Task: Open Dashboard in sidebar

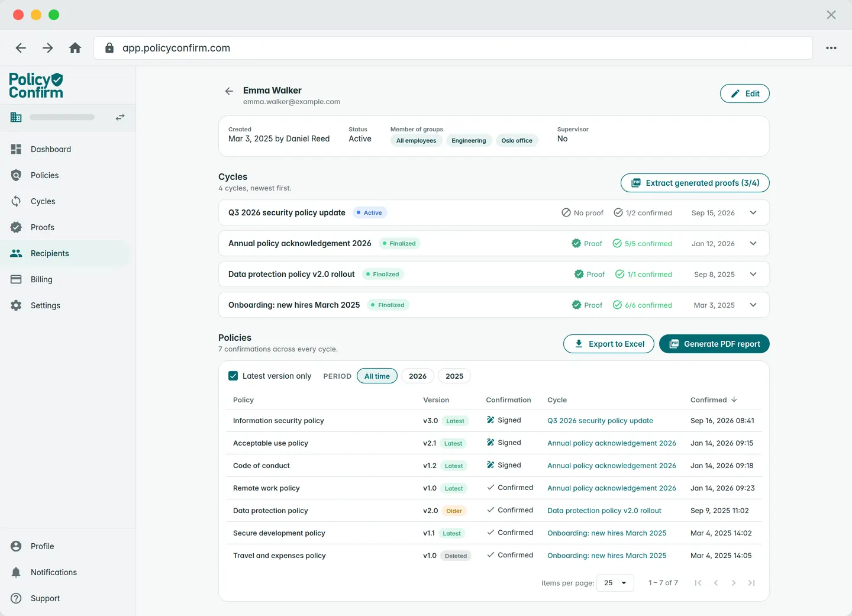Action: pos(65,149)
